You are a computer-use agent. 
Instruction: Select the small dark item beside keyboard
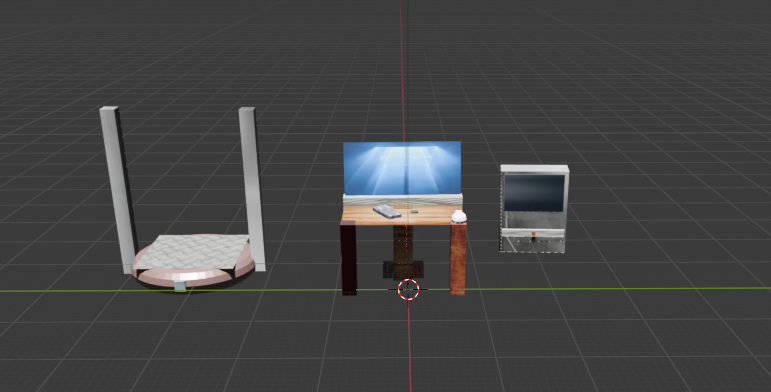415,211
